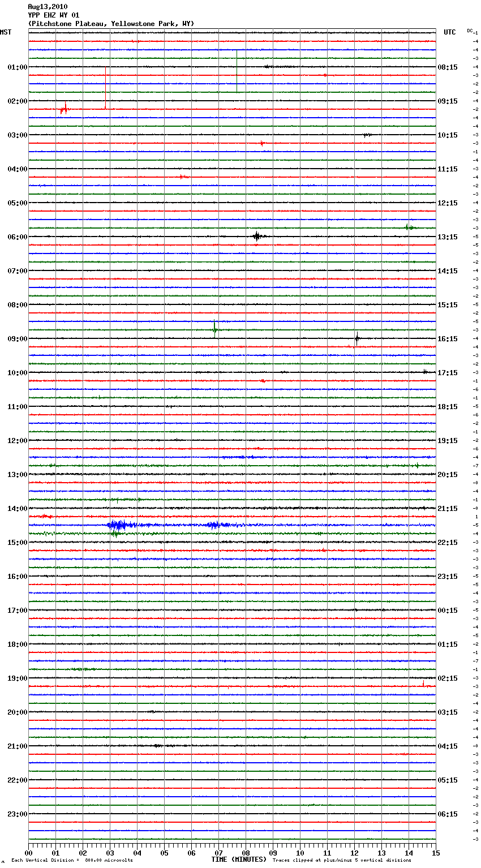Image resolution: width=481 pixels, height=868 pixels.
Task: Select the 20:00 MST time label
Action: [18, 712]
